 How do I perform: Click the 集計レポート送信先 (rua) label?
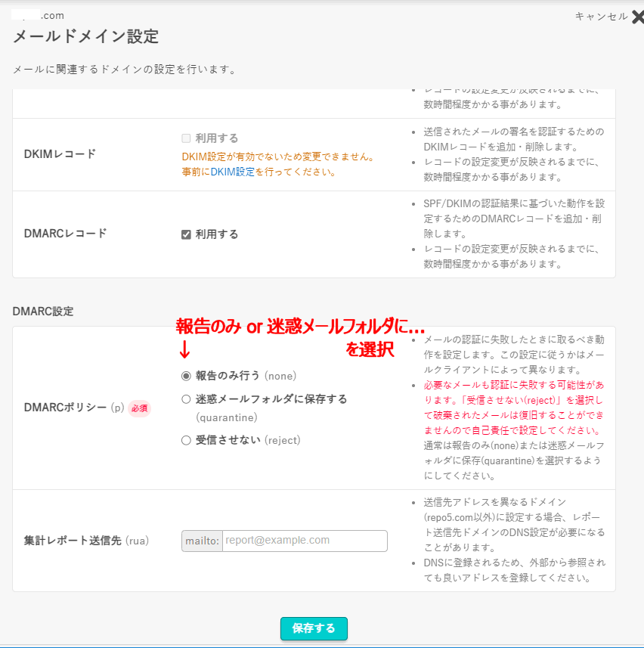(x=86, y=541)
